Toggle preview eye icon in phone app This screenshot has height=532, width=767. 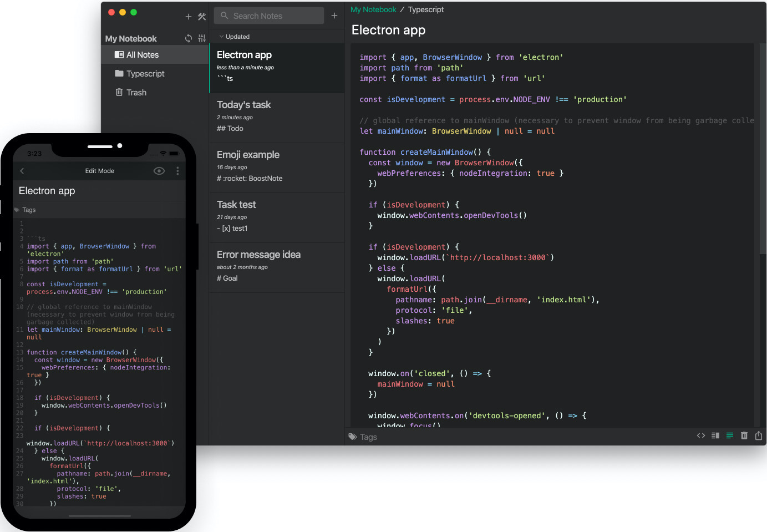point(159,171)
